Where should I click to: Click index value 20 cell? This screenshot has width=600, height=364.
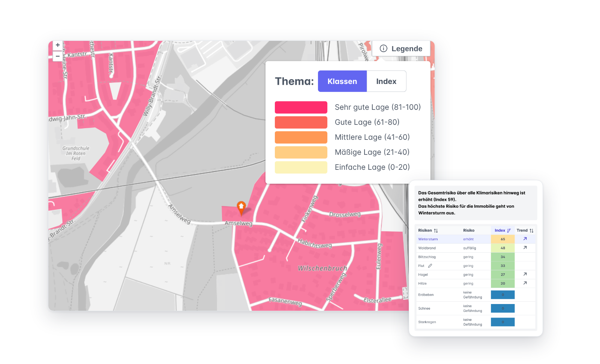503,283
